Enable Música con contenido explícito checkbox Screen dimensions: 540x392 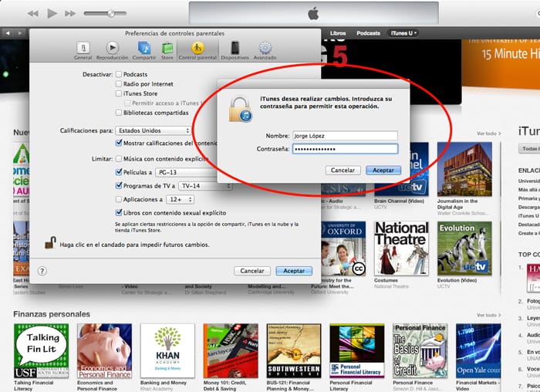[119, 159]
